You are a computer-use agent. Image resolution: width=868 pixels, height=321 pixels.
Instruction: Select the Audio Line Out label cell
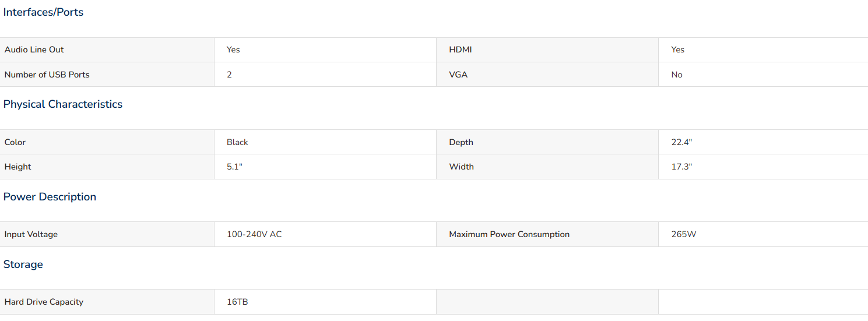107,50
